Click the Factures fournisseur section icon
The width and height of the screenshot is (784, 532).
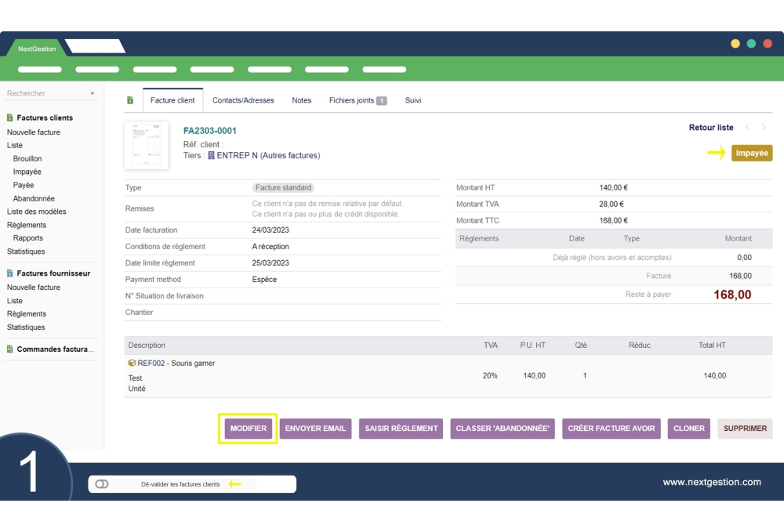coord(9,274)
